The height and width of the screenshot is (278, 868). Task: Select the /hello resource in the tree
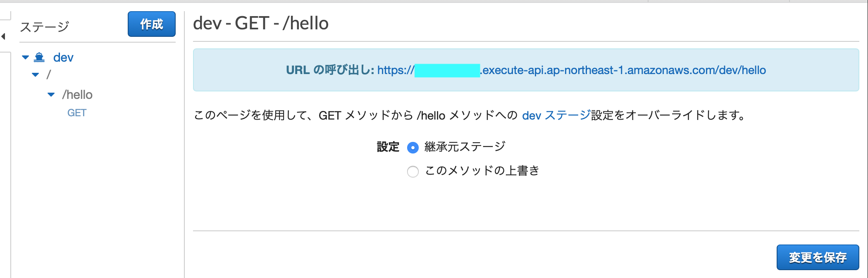(78, 94)
